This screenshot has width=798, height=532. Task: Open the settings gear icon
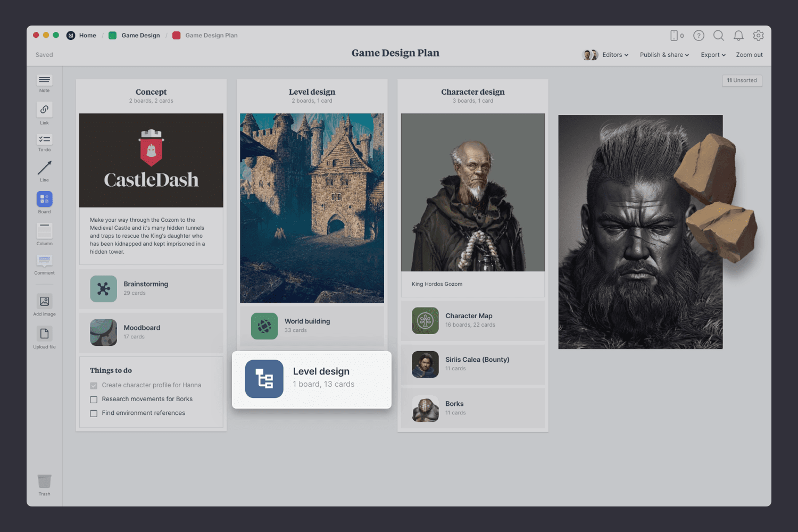click(x=758, y=36)
